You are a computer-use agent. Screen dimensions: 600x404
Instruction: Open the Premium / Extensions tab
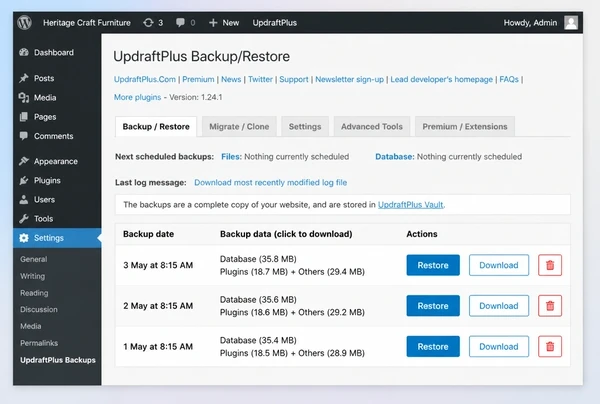coord(465,127)
